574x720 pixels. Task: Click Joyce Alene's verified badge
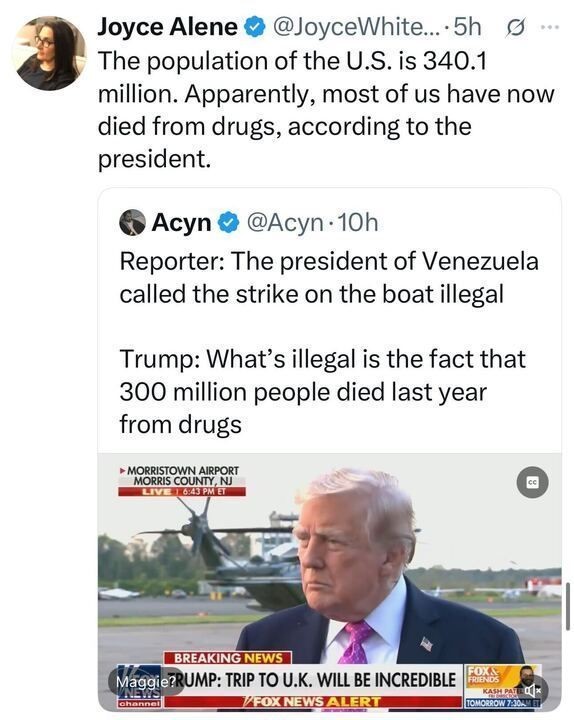pyautogui.click(x=255, y=27)
